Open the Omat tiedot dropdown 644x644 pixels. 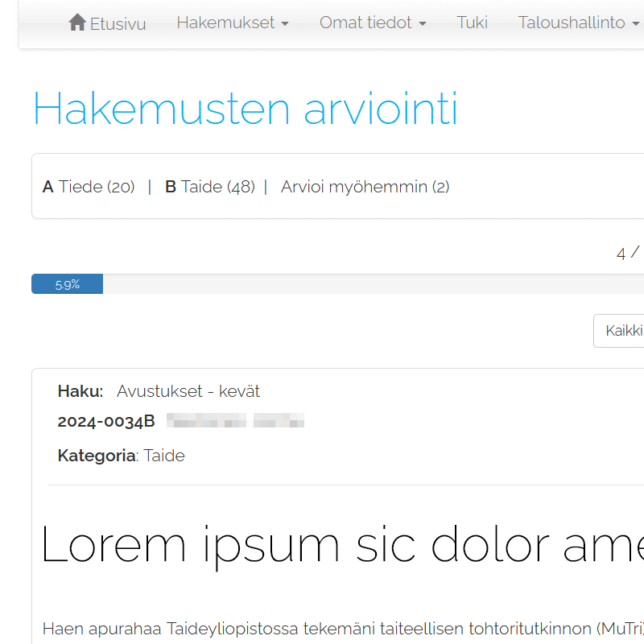(x=373, y=23)
